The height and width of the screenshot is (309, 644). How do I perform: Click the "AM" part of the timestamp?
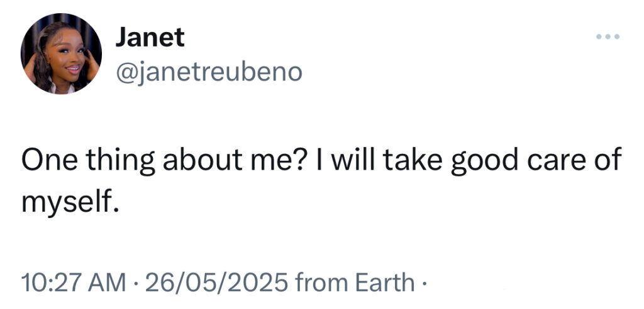pos(104,281)
